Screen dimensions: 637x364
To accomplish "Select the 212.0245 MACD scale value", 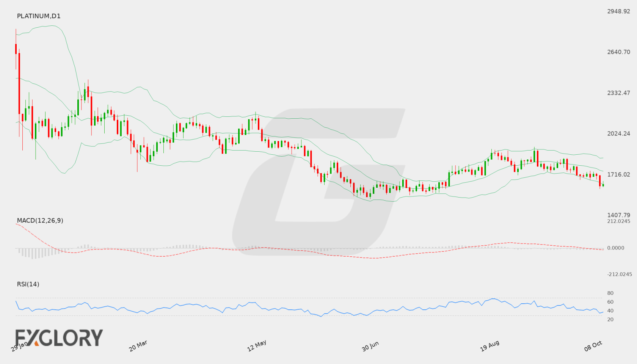I will pos(619,221).
